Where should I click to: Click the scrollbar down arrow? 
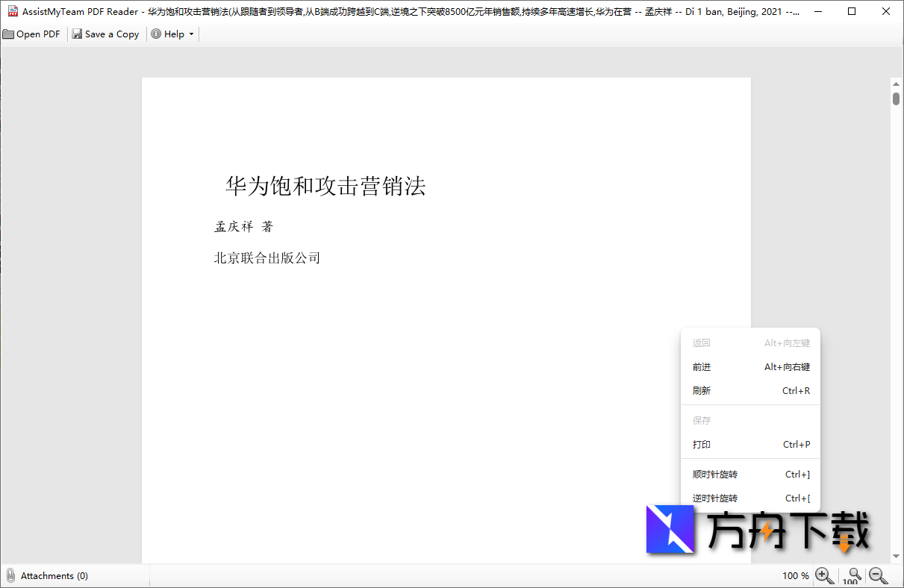click(x=897, y=555)
